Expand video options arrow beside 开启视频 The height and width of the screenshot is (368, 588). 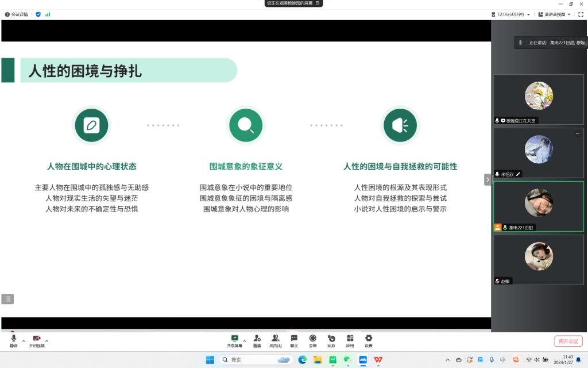click(x=47, y=340)
